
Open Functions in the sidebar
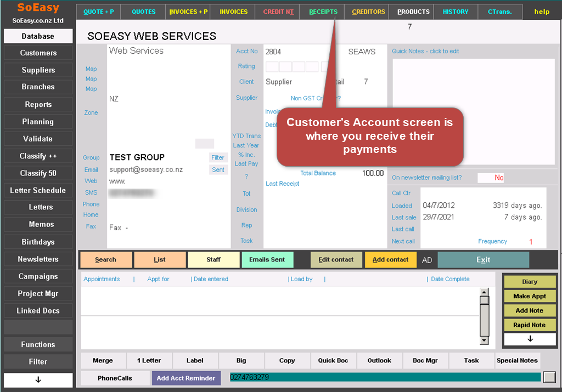click(38, 345)
